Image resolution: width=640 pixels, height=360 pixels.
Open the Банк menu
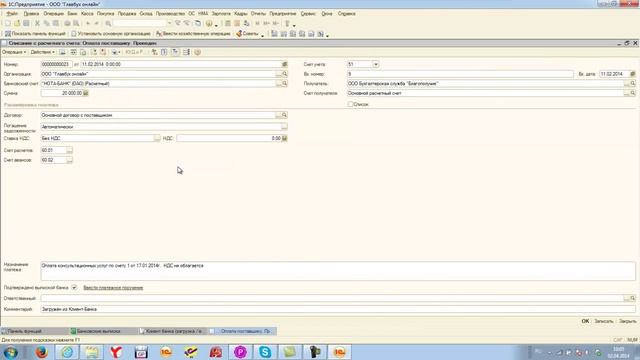[x=72, y=13]
